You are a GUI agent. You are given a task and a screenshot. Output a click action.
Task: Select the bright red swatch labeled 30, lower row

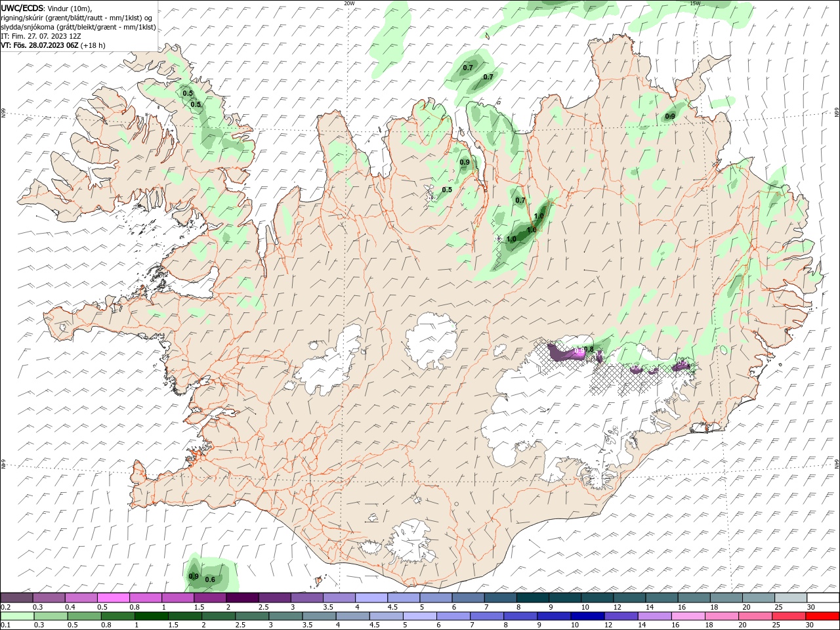click(822, 616)
